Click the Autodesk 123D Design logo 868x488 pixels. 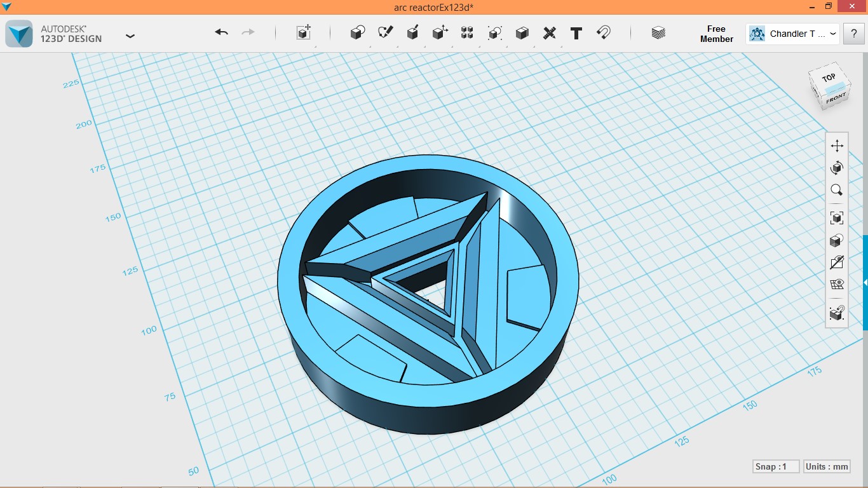click(18, 34)
